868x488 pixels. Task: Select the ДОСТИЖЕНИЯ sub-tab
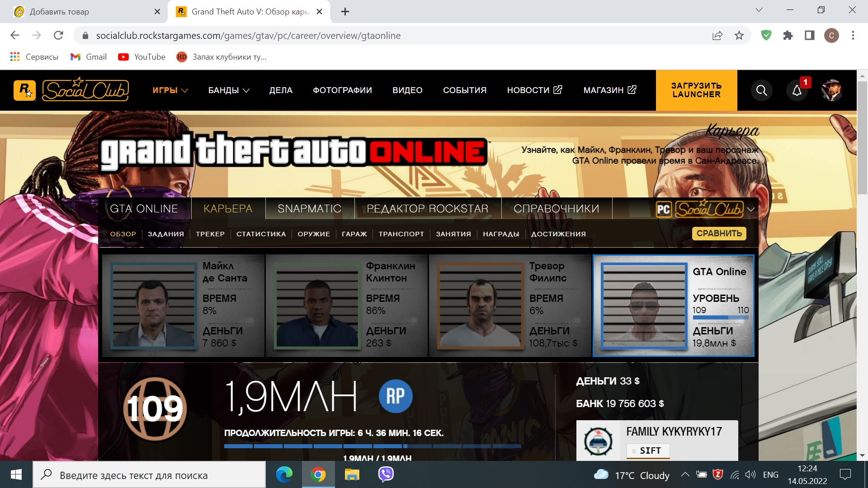pos(558,234)
